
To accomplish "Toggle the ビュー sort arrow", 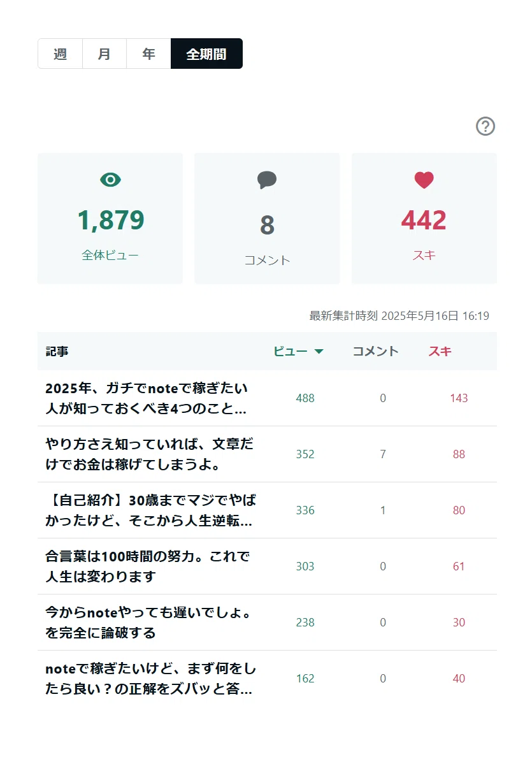I will [319, 352].
